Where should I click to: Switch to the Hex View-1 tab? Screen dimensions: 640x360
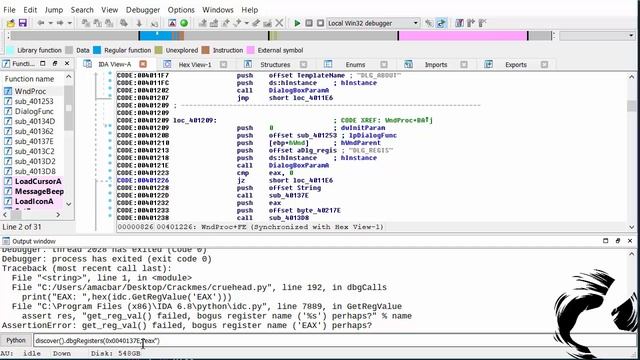pyautogui.click(x=195, y=64)
